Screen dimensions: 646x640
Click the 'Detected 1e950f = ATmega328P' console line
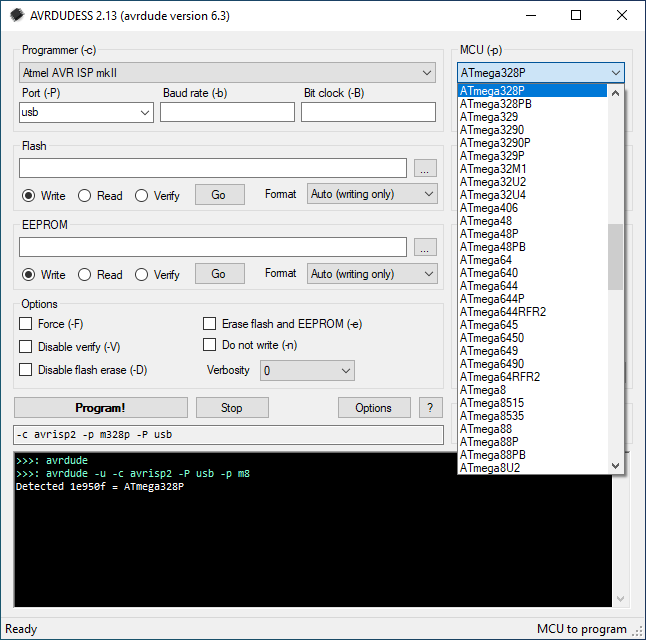pyautogui.click(x=100, y=487)
